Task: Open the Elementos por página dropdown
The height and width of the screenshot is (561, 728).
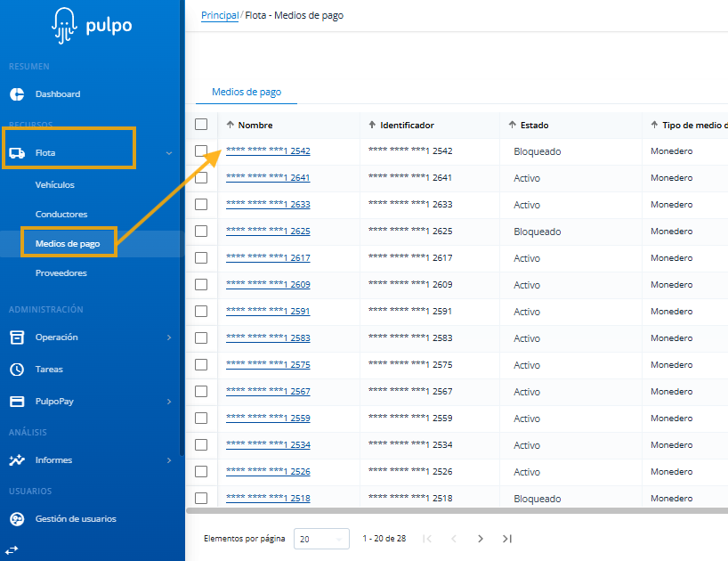Action: coord(323,539)
